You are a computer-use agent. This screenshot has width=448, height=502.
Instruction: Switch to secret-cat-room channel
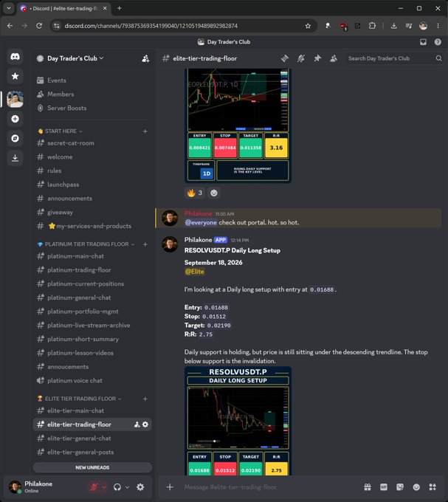[92, 143]
